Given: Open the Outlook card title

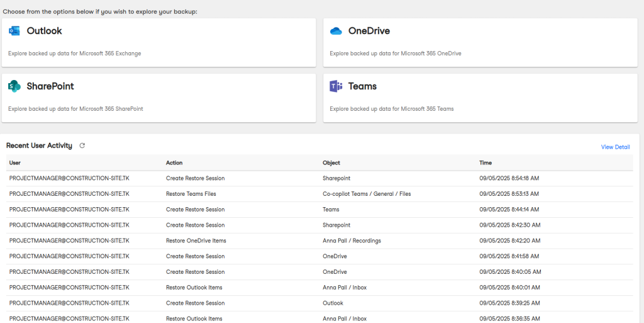Looking at the screenshot, I should (x=45, y=31).
